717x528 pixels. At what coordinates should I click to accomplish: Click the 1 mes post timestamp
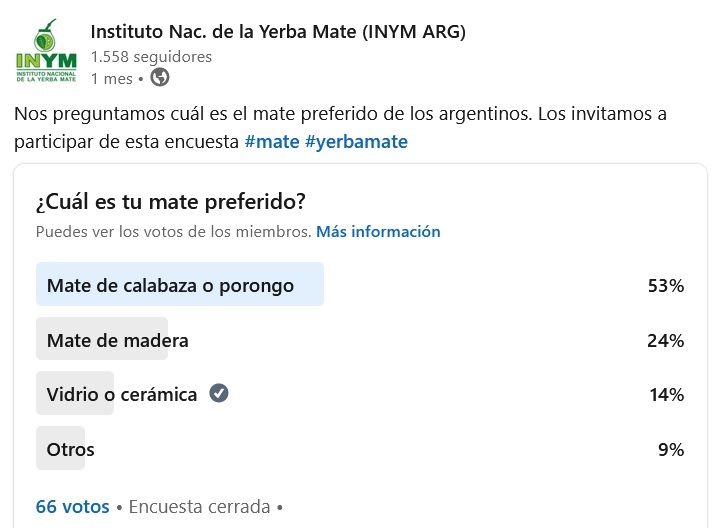point(111,78)
